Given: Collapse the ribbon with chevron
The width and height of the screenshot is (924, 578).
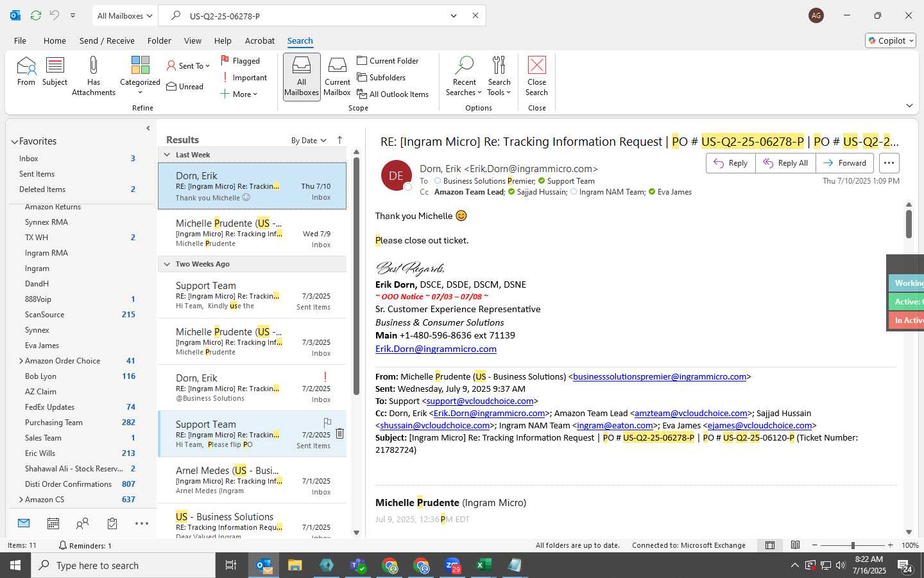Looking at the screenshot, I should 909,105.
